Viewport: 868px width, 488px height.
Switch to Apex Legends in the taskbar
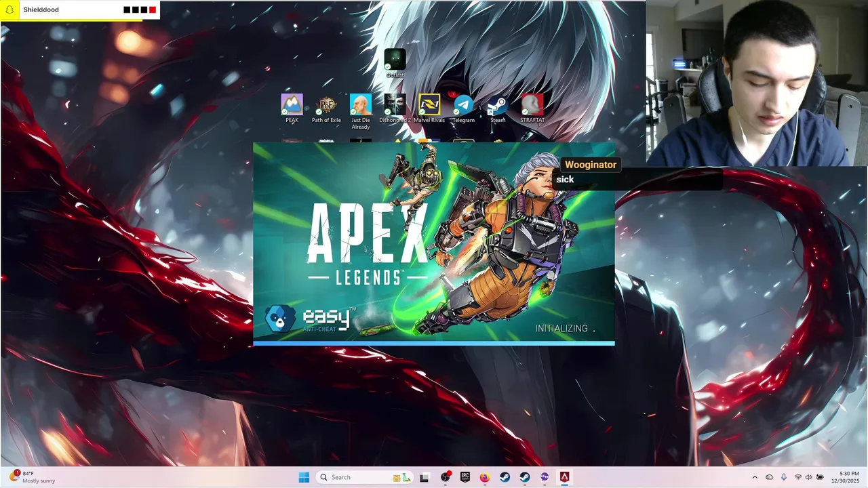(x=564, y=477)
